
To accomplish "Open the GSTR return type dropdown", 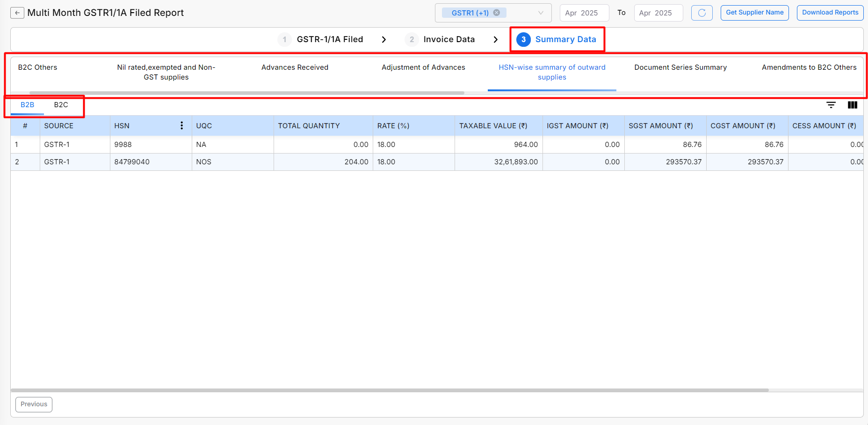I will [541, 13].
